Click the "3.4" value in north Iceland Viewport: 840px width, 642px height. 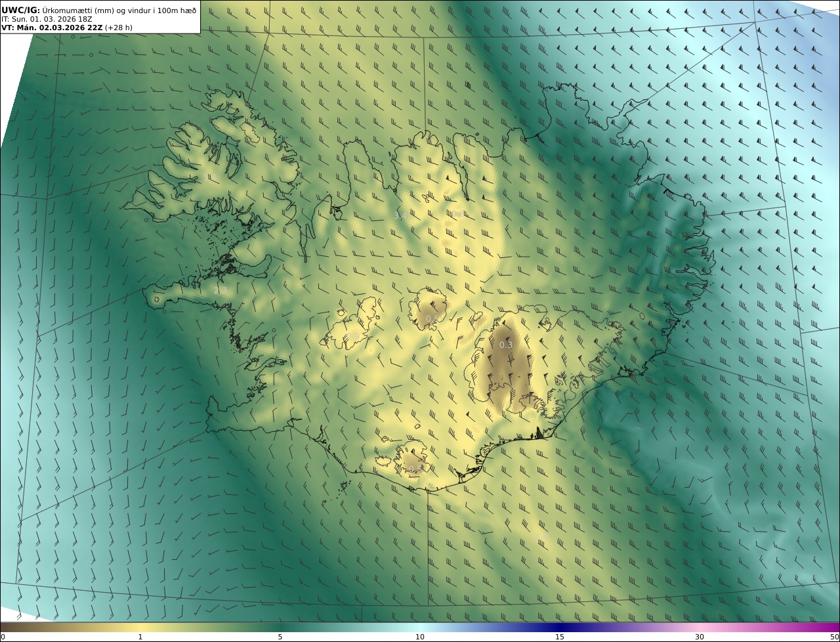tap(400, 215)
